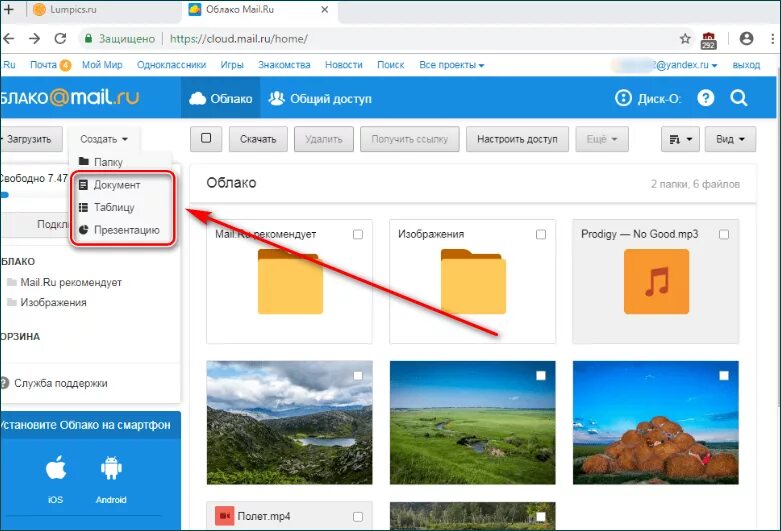Go back with browser back arrow
Viewport: 781px width, 531px height.
tap(8, 38)
